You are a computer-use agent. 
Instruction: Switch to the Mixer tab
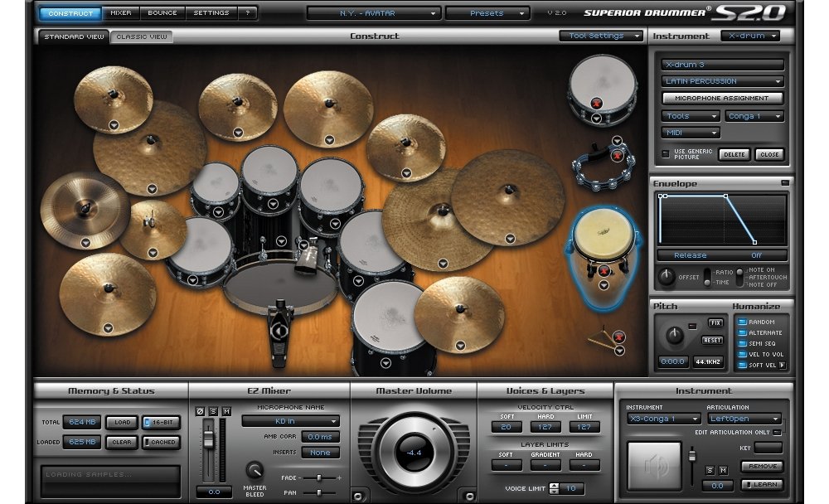click(120, 13)
